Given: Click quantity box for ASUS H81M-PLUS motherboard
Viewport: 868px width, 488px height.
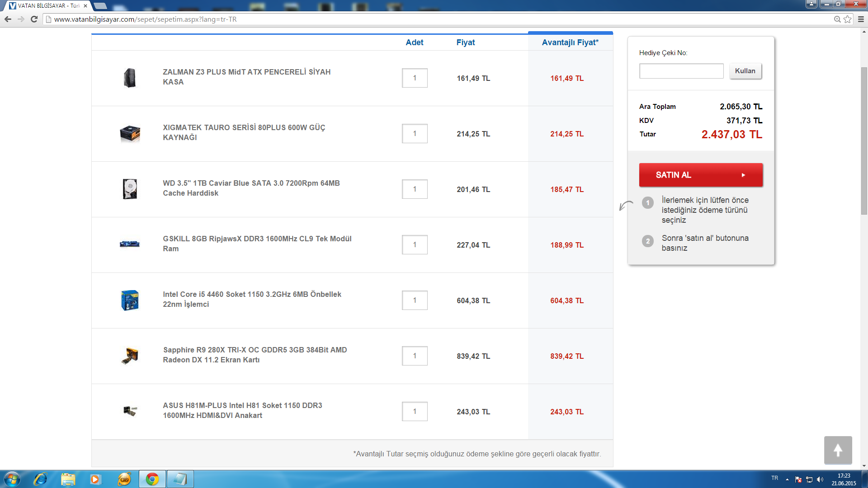Looking at the screenshot, I should (414, 412).
